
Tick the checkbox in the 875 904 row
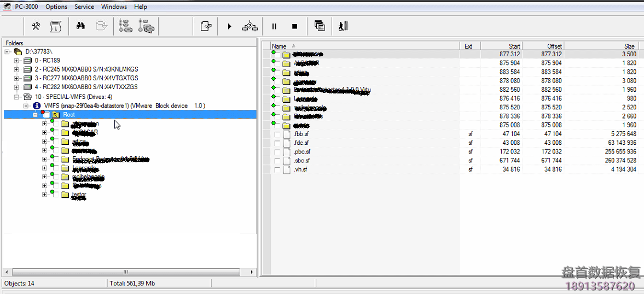[278, 63]
